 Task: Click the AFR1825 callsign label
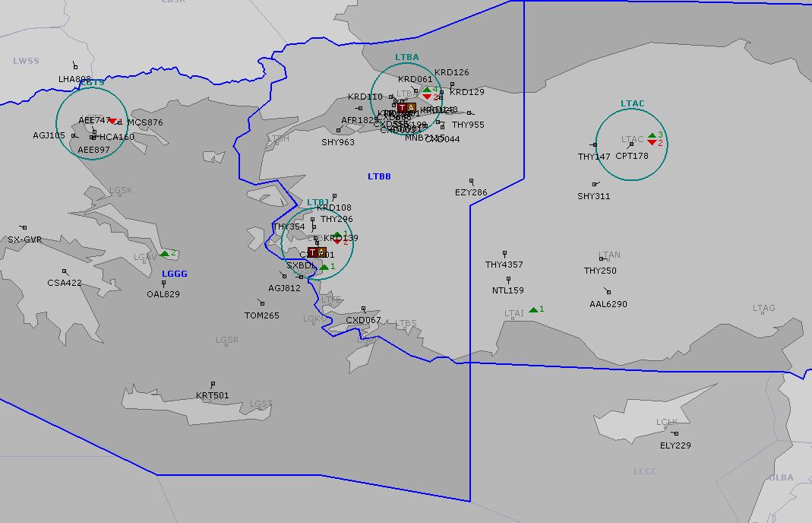[360, 120]
